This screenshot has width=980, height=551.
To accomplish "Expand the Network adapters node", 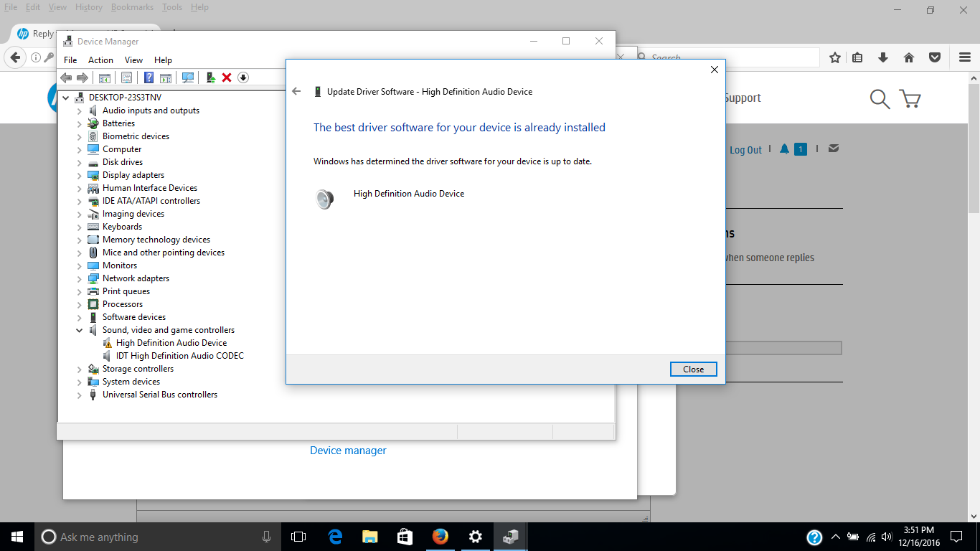I will tap(80, 278).
